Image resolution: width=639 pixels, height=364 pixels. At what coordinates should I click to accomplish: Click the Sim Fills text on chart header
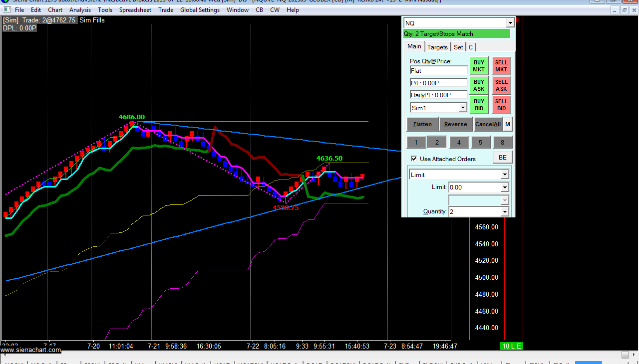pos(92,20)
